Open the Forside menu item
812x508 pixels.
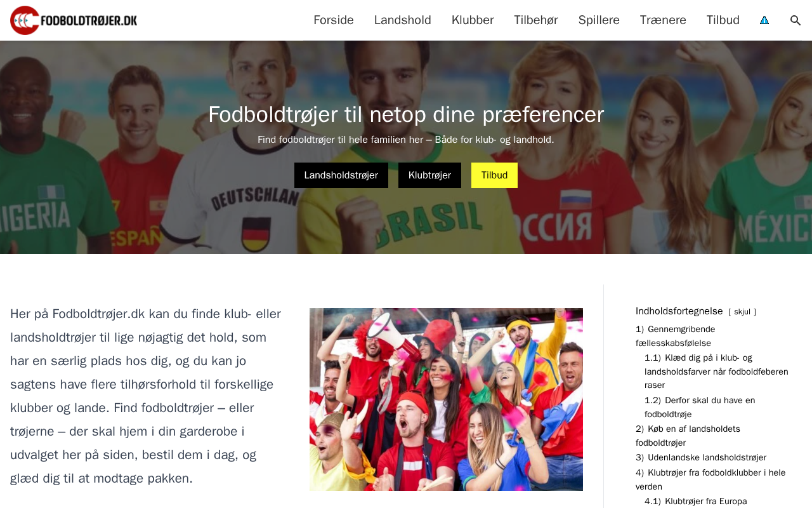[334, 20]
